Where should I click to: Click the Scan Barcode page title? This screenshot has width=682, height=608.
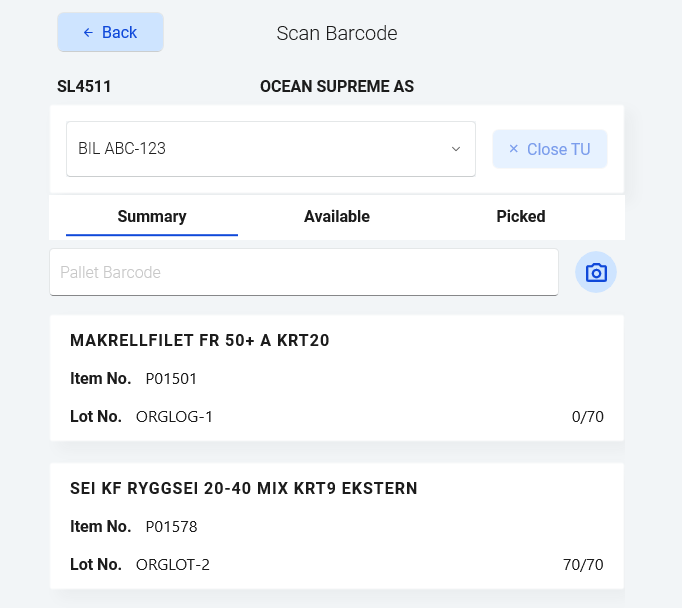(337, 33)
